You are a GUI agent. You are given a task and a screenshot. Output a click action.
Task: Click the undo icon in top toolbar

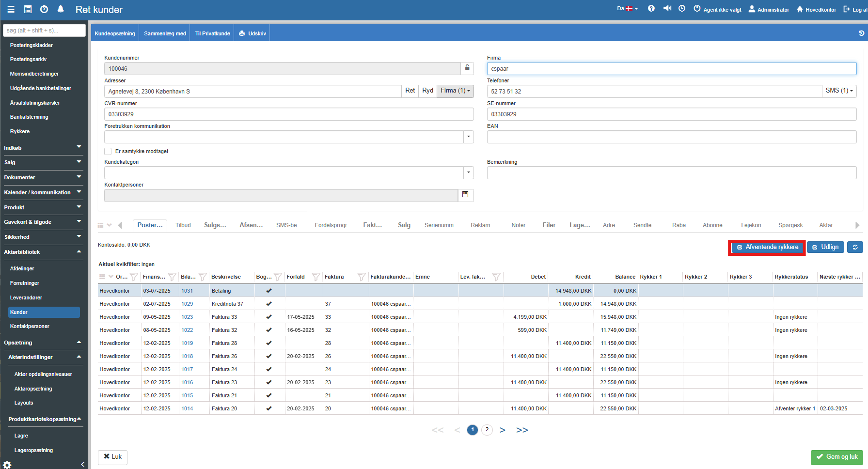(x=861, y=33)
